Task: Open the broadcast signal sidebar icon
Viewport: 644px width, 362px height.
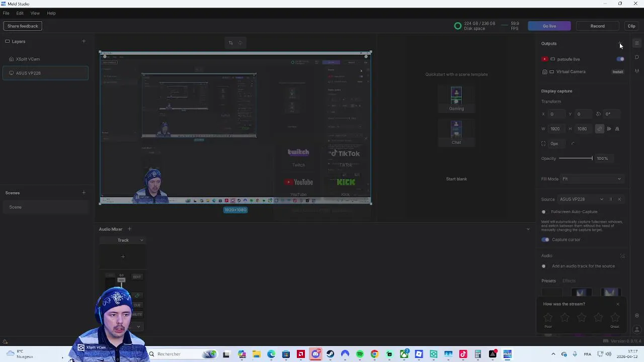Action: [x=637, y=71]
